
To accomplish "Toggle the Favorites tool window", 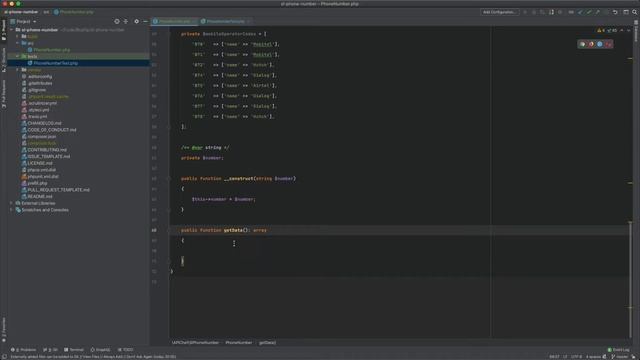I will [x=4, y=330].
